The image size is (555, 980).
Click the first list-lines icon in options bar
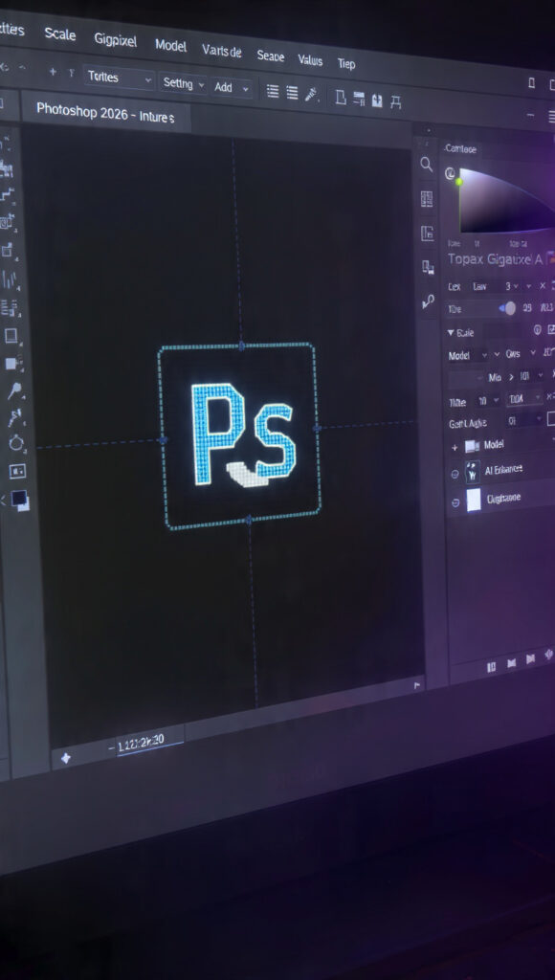273,91
